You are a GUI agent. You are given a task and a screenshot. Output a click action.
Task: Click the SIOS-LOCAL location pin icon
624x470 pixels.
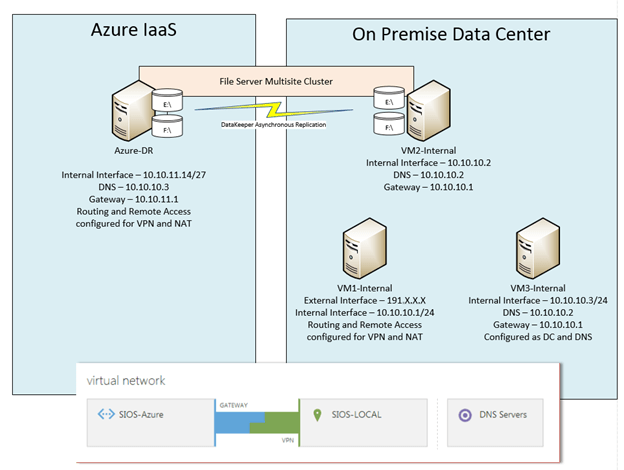click(x=317, y=414)
